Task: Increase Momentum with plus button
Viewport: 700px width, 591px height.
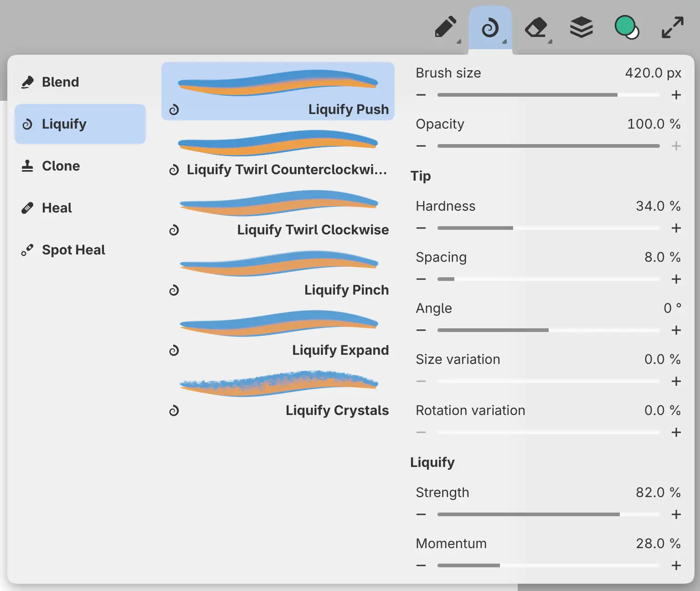Action: [676, 565]
